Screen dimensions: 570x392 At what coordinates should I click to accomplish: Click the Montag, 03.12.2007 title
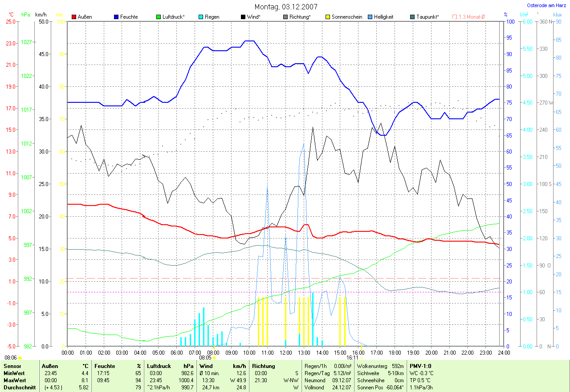coord(285,7)
